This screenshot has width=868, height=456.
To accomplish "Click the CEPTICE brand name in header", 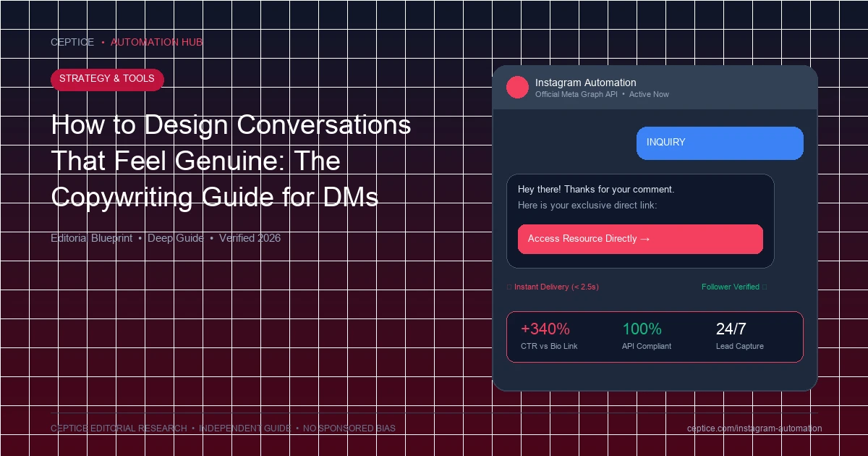I will (72, 42).
